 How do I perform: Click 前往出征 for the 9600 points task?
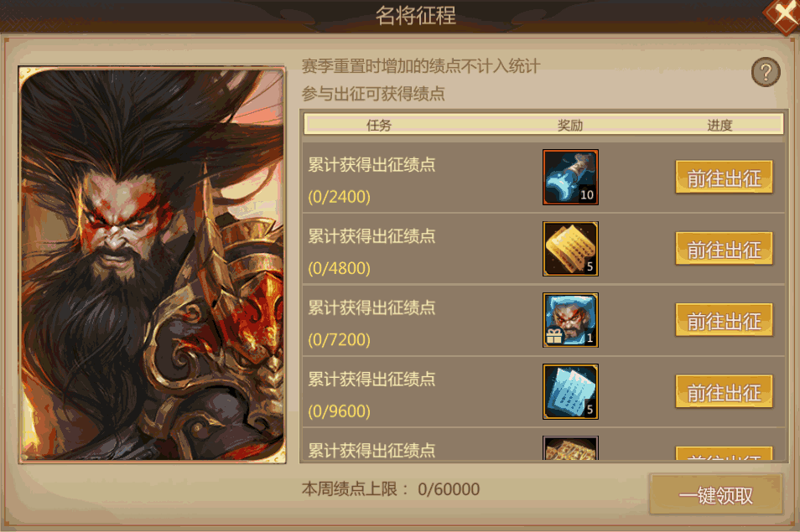pos(724,392)
